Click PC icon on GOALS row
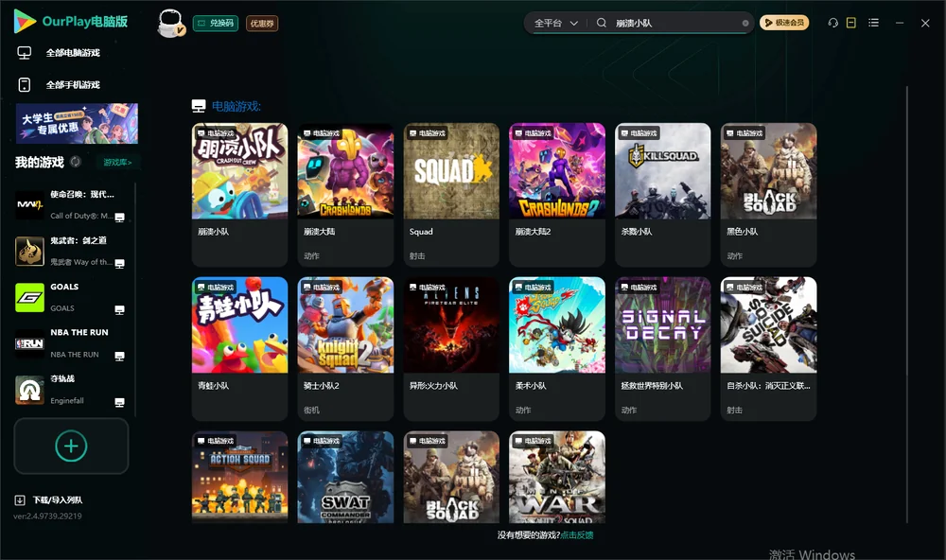Image resolution: width=946 pixels, height=560 pixels. tap(119, 309)
